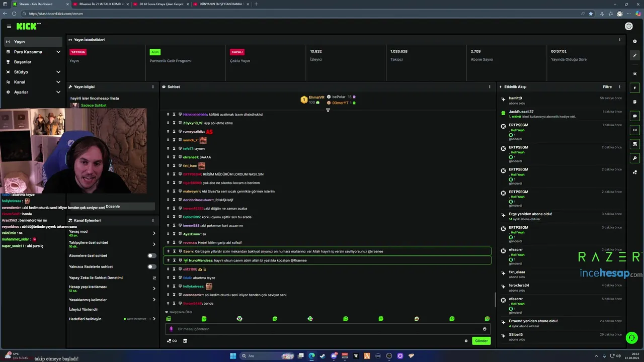Expand the Kanal sidebar section
The height and width of the screenshot is (362, 644).
[58, 82]
